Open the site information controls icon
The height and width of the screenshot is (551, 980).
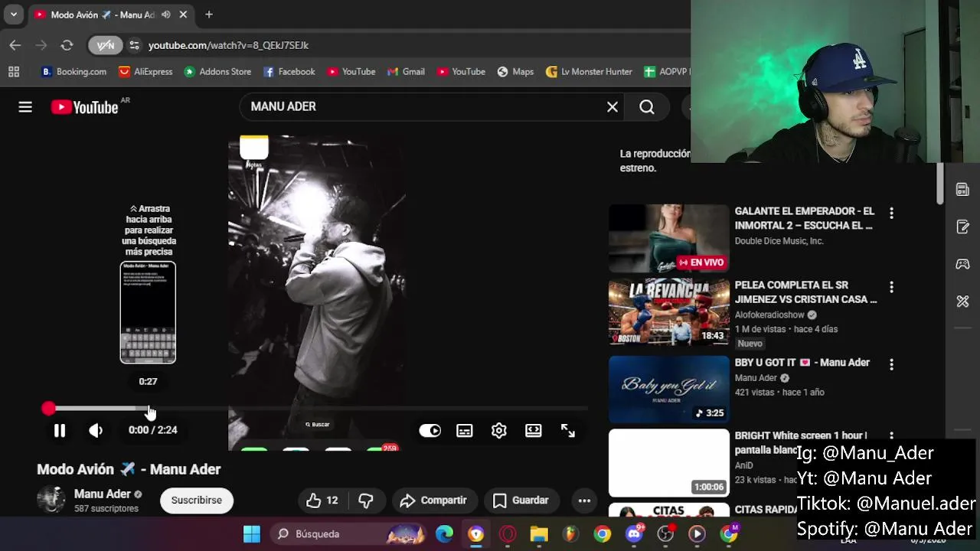click(x=135, y=45)
